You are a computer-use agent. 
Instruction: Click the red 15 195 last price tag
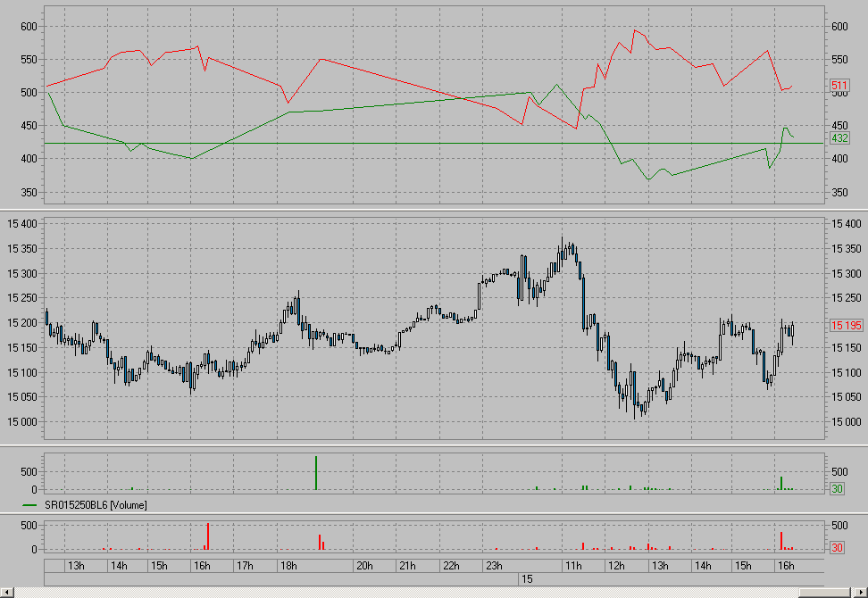846,326
